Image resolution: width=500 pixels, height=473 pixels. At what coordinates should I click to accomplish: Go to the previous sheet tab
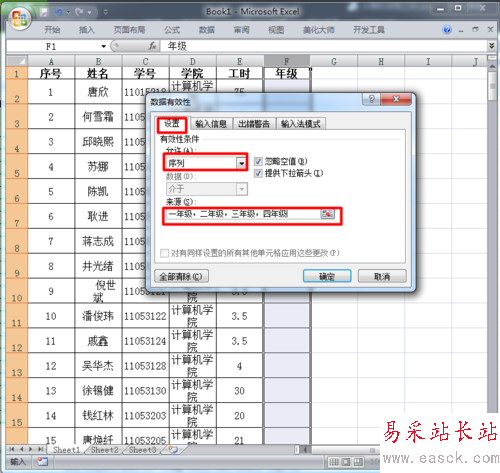pos(21,449)
